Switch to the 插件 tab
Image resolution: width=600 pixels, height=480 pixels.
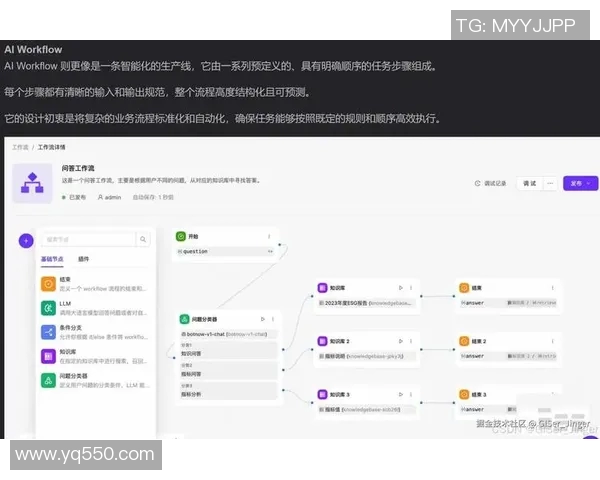(83, 259)
